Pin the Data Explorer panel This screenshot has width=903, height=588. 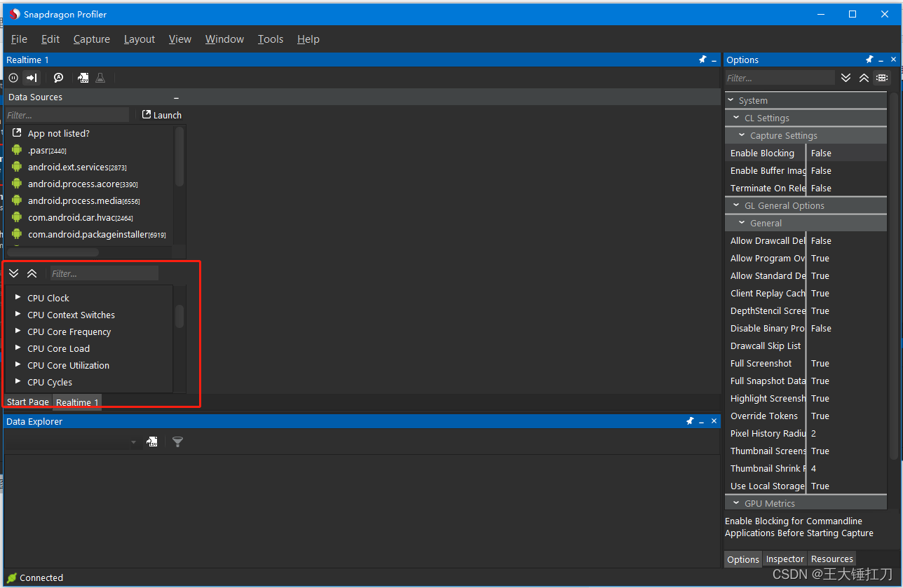[691, 421]
